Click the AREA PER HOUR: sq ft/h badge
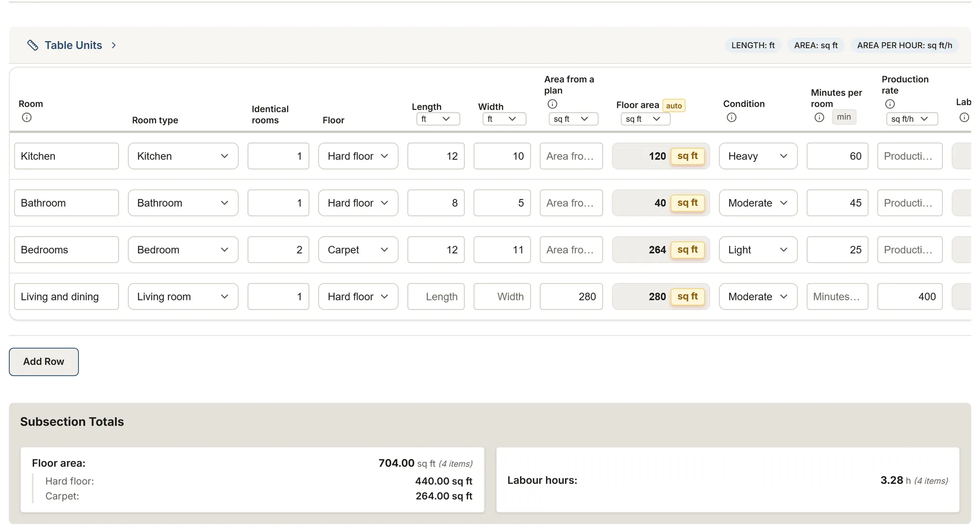This screenshot has width=980, height=532. pos(905,46)
